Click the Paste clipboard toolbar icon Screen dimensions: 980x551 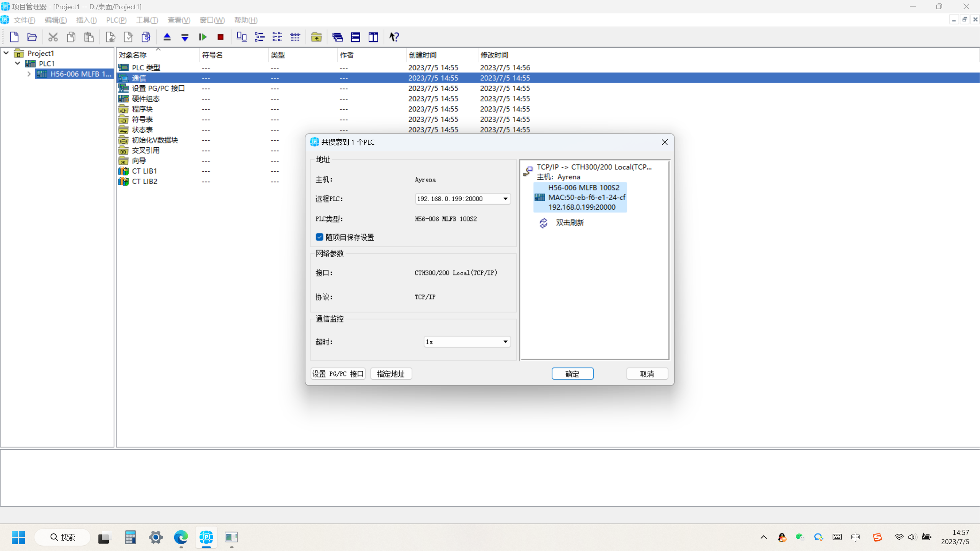89,37
